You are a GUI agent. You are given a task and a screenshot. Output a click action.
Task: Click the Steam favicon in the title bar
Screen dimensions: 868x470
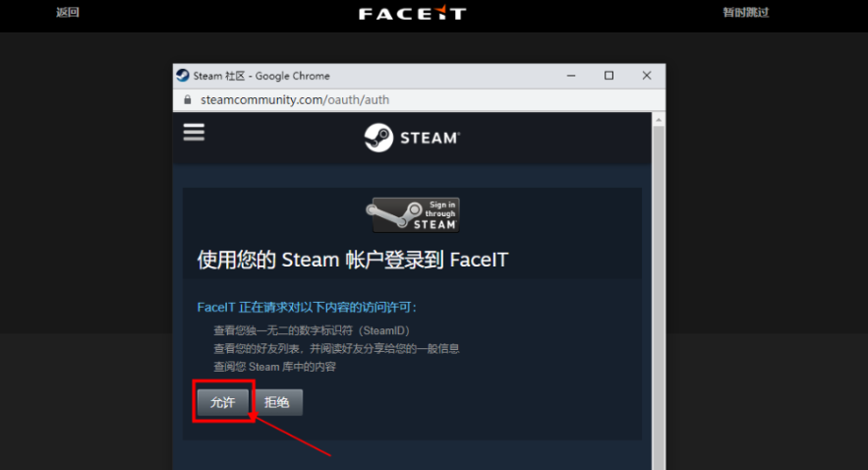[183, 76]
